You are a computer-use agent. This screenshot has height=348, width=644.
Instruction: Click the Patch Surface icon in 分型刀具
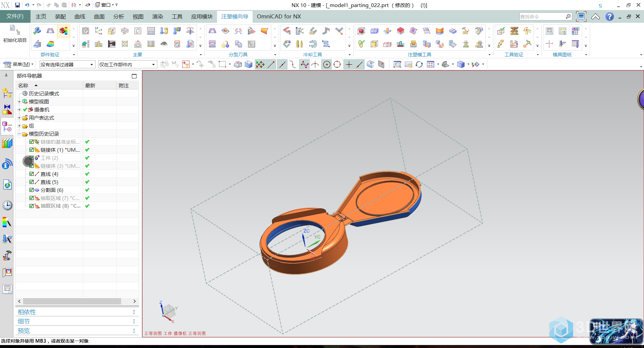[x=225, y=31]
